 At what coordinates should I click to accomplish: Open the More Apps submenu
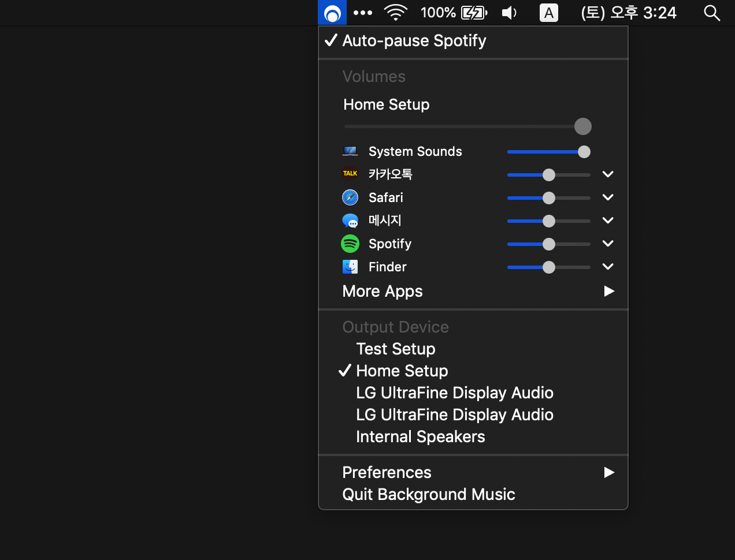[x=473, y=291]
